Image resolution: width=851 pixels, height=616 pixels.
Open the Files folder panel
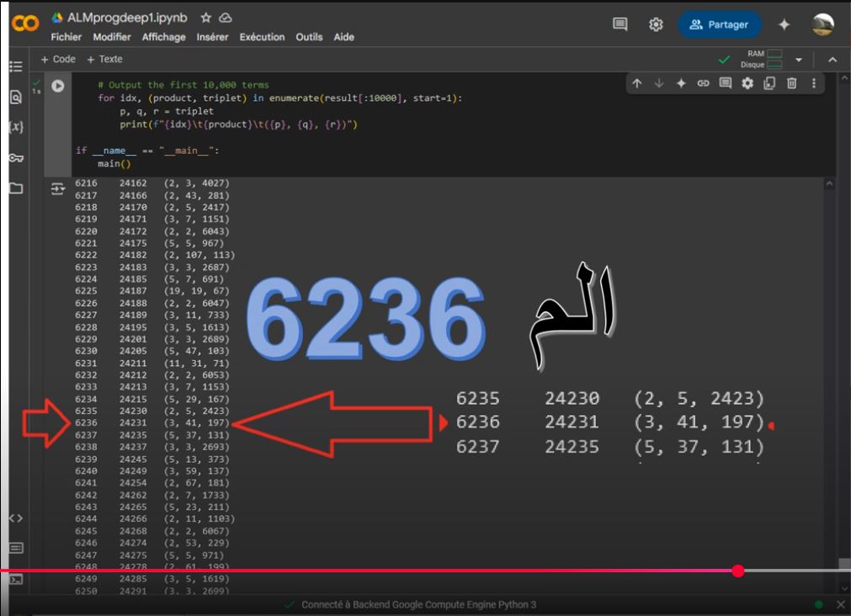(15, 188)
